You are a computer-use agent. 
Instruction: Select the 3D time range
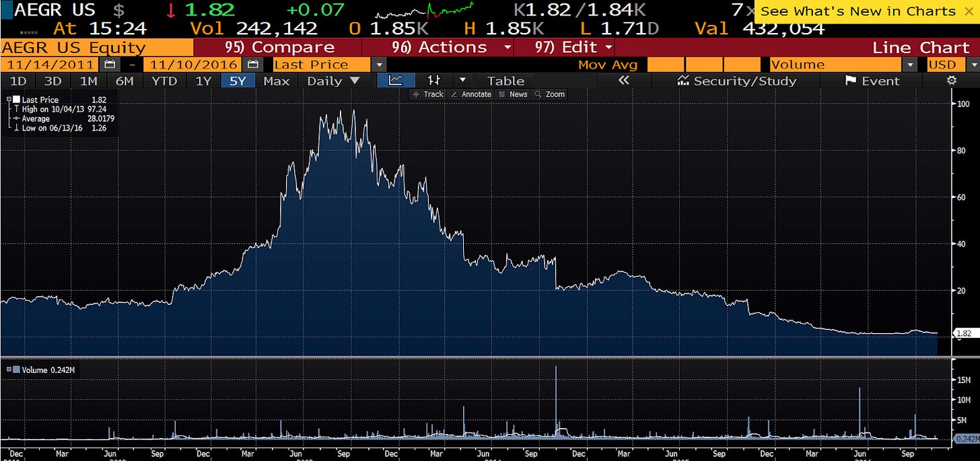(53, 81)
